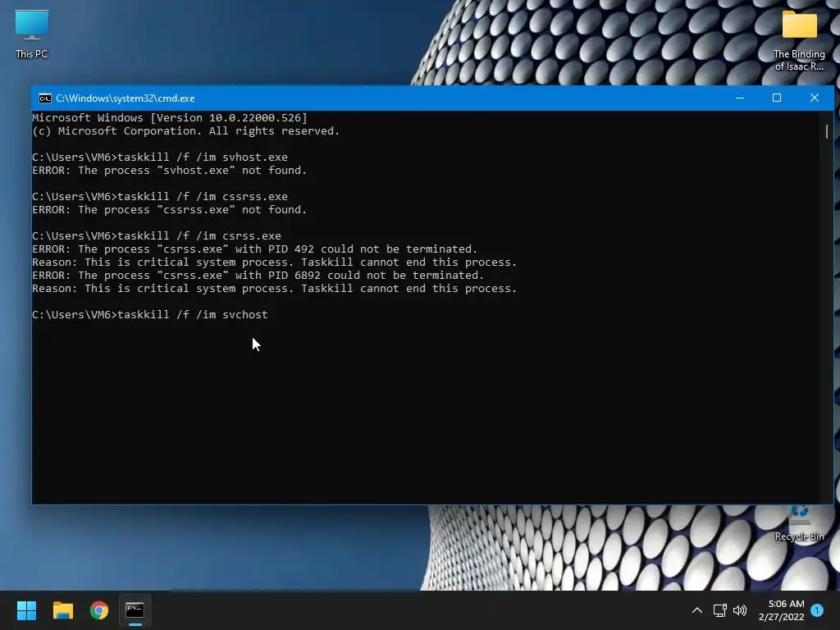Click the current 'taskkill /f /im svchost' prompt line
The height and width of the screenshot is (630, 840).
[150, 315]
